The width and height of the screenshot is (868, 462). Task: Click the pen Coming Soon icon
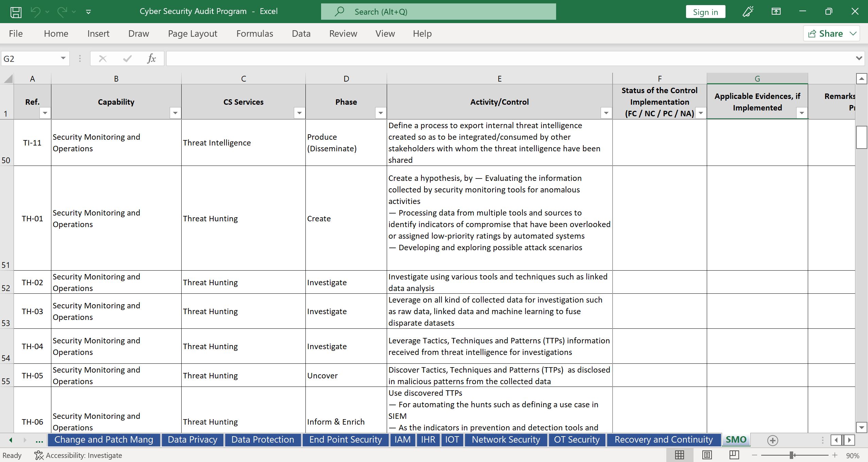pyautogui.click(x=748, y=12)
